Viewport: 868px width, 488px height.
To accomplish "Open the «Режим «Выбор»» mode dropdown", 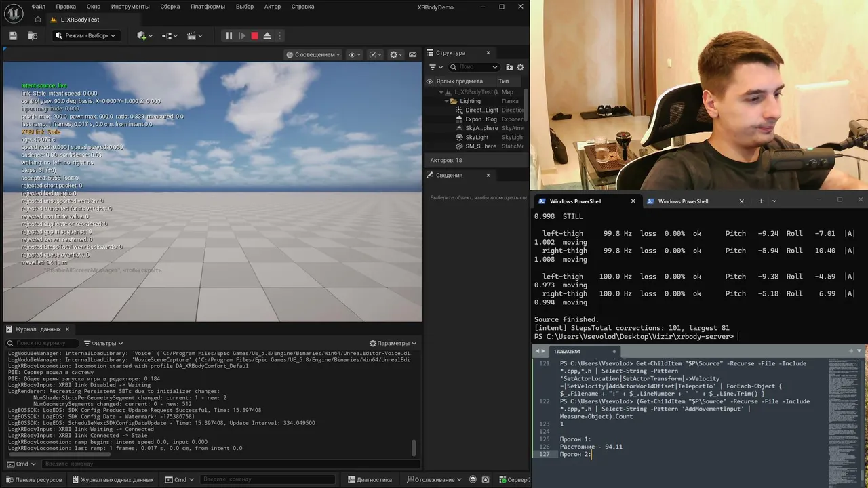I will click(85, 35).
